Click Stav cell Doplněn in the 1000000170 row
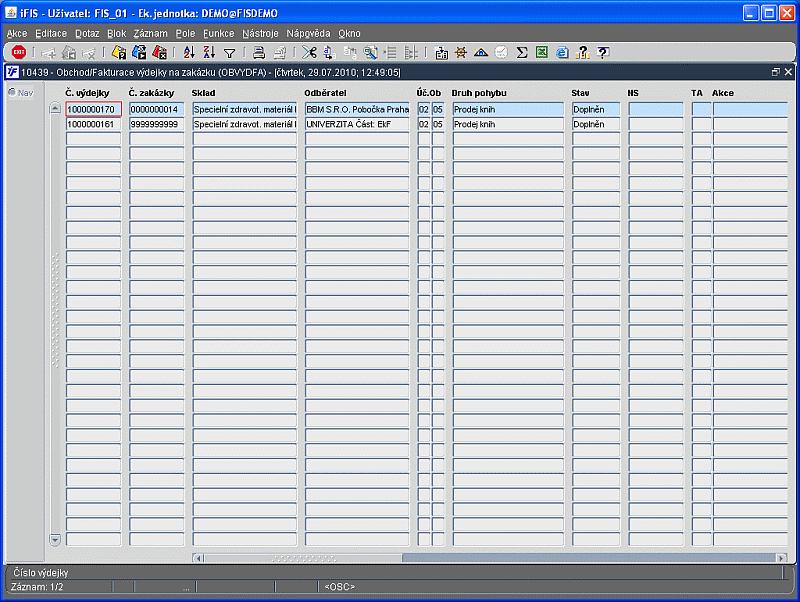 click(596, 109)
